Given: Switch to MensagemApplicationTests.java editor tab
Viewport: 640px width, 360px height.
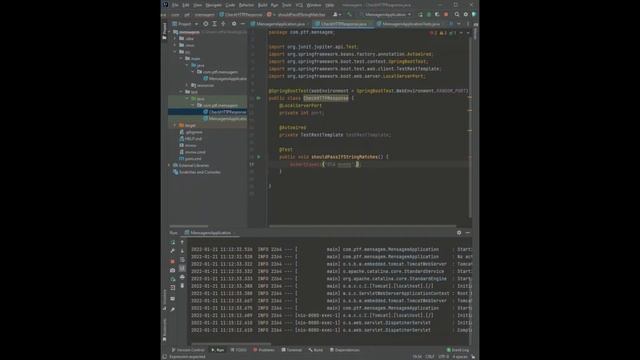Looking at the screenshot, I should (x=410, y=24).
